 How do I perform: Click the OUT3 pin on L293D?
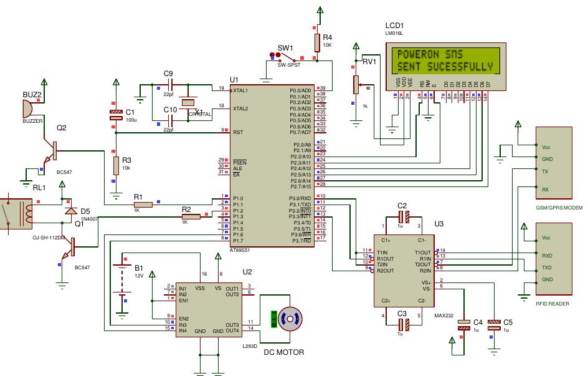click(232, 325)
